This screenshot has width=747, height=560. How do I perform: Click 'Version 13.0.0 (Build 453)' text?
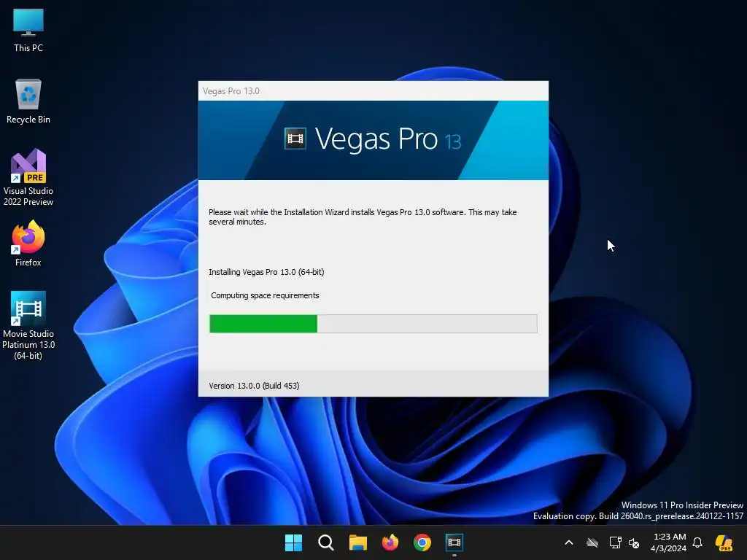click(x=254, y=386)
